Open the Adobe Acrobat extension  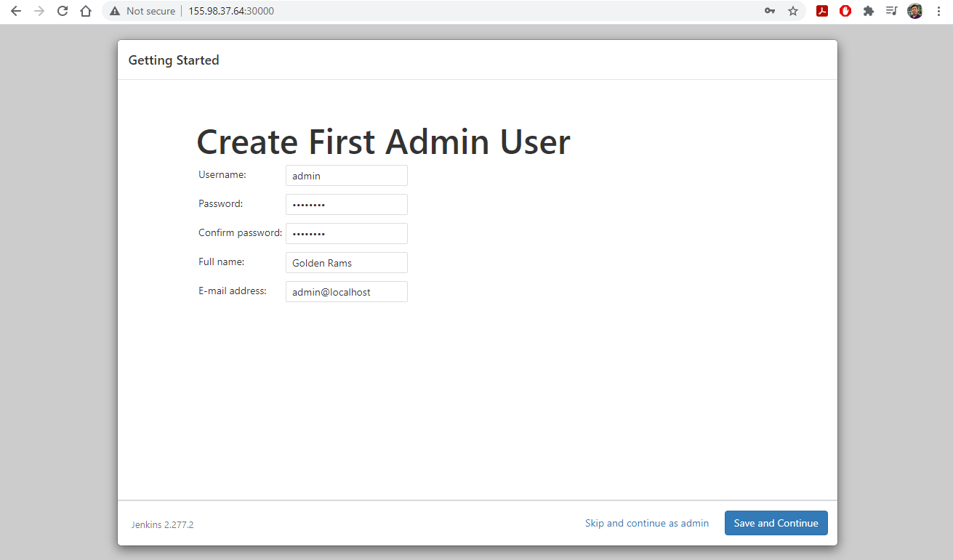pos(822,11)
